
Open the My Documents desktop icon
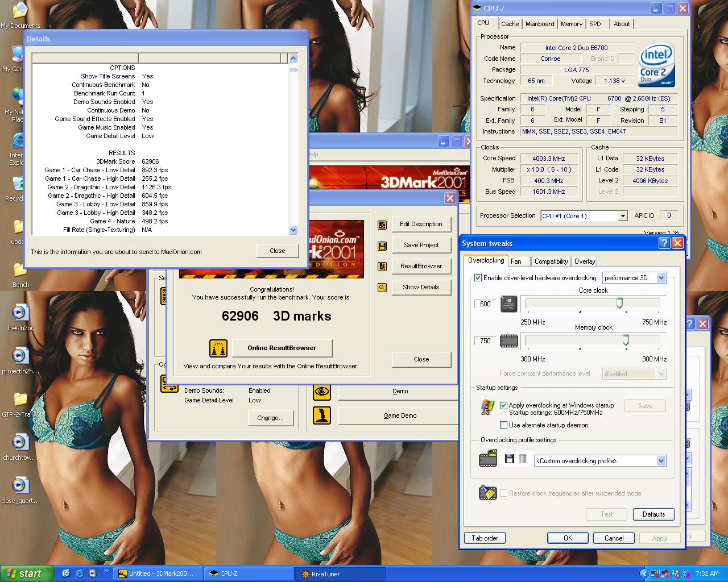point(20,15)
